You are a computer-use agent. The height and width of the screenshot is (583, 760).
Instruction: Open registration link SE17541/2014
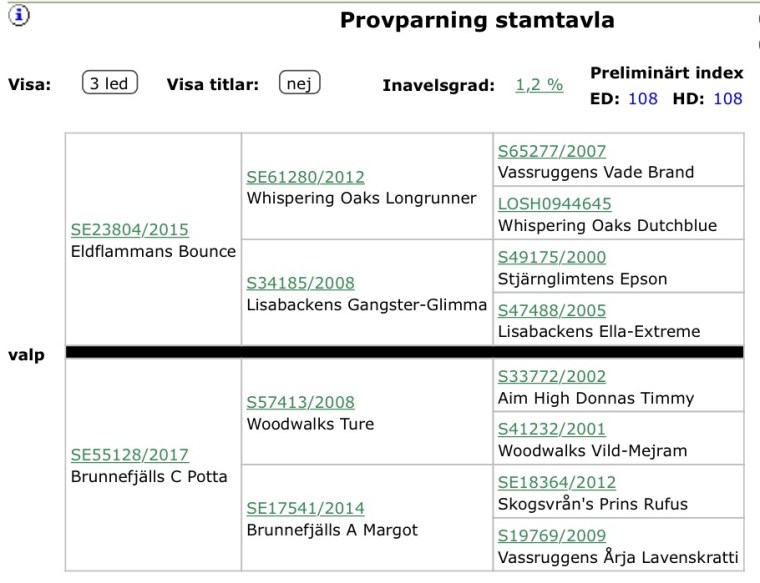tap(305, 508)
